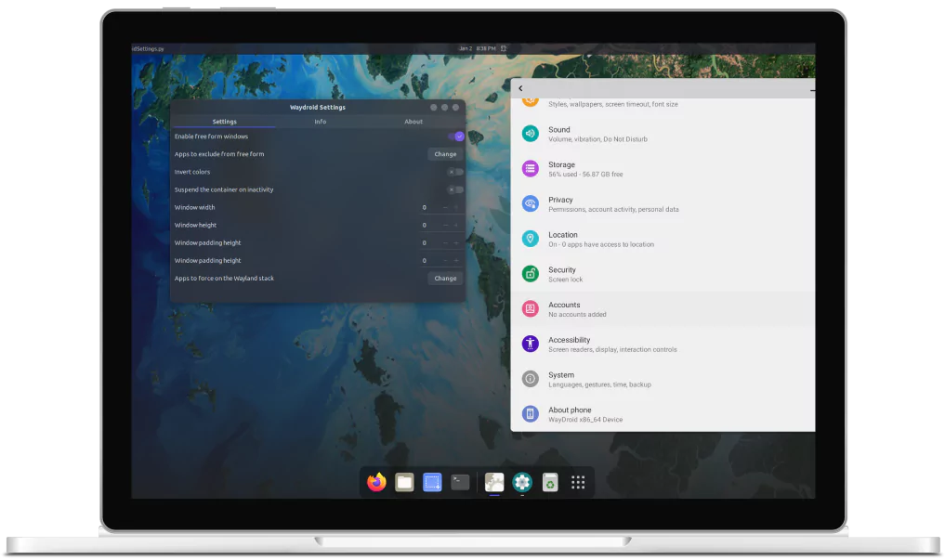Select the Location pin icon

(x=530, y=239)
